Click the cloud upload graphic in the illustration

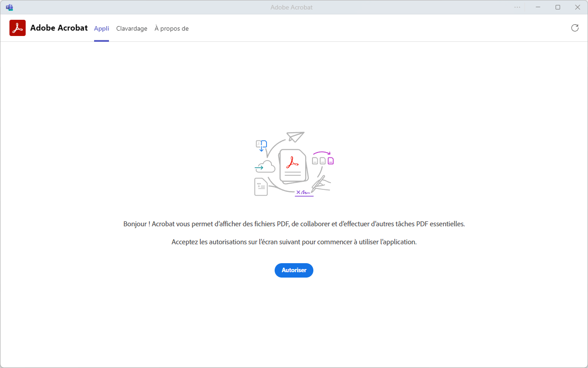pyautogui.click(x=265, y=166)
